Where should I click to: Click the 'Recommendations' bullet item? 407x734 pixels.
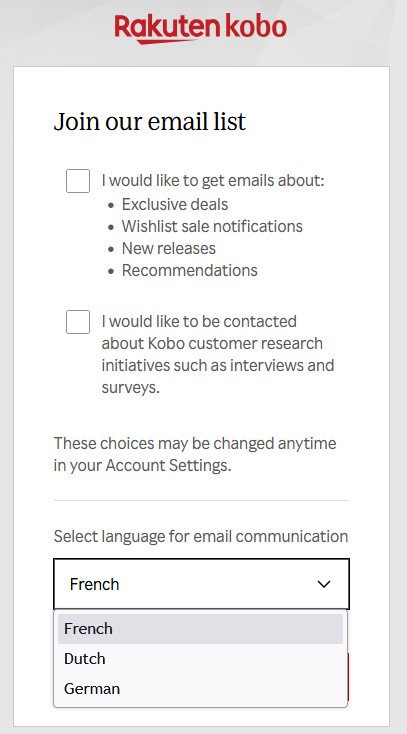click(190, 271)
